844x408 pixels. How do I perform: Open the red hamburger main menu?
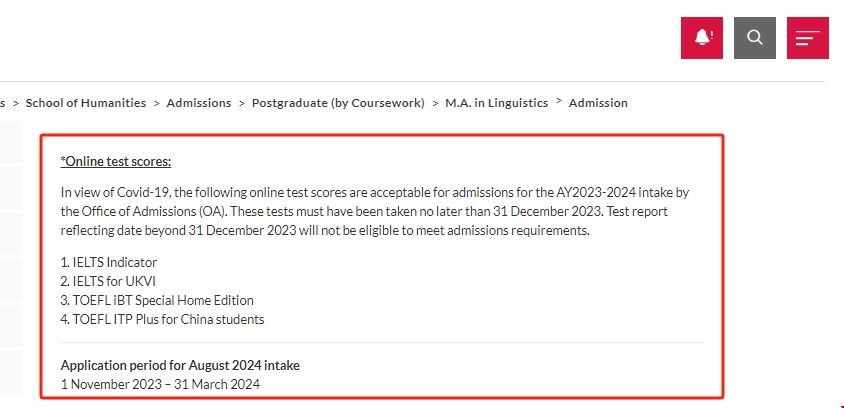807,38
